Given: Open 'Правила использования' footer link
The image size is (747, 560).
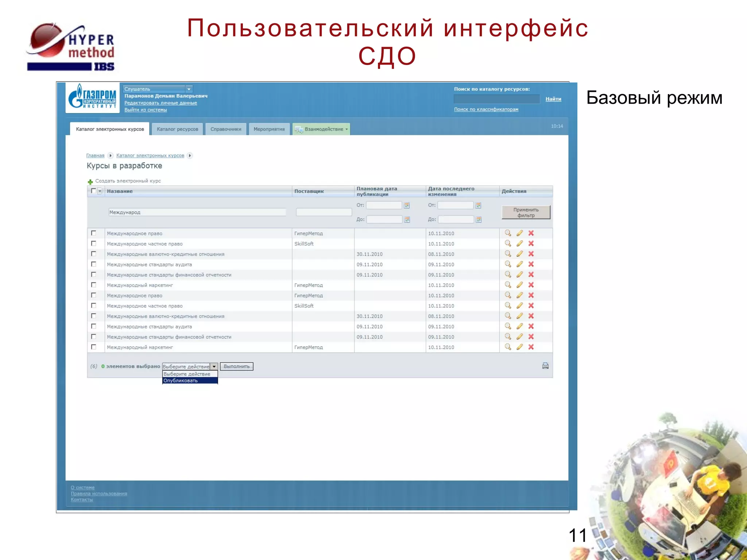Looking at the screenshot, I should click(x=99, y=494).
